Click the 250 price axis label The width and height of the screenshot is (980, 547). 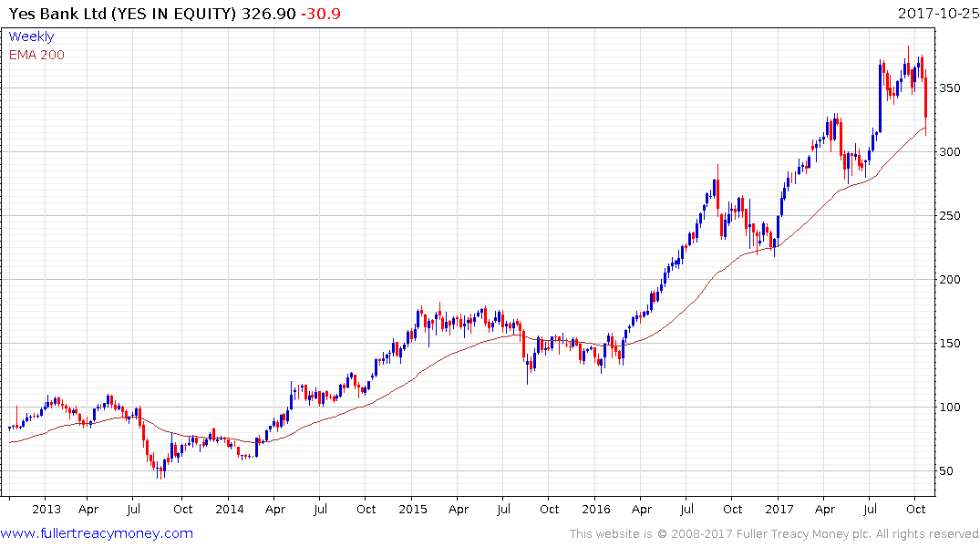pos(950,216)
